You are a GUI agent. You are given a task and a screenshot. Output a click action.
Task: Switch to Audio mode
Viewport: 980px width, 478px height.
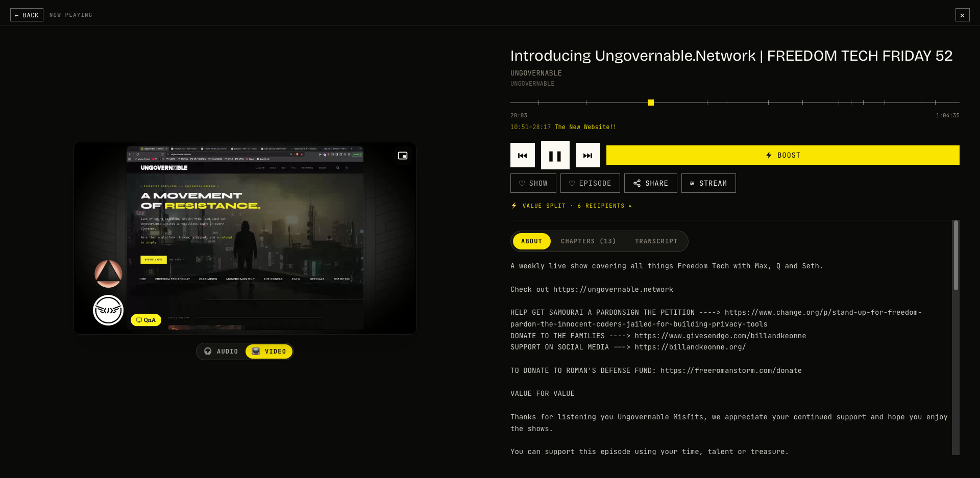[222, 351]
